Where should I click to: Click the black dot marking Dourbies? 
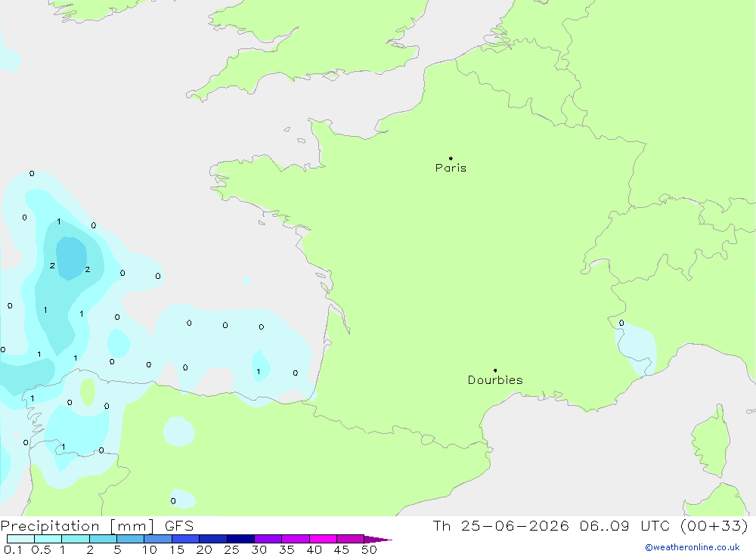point(495,370)
